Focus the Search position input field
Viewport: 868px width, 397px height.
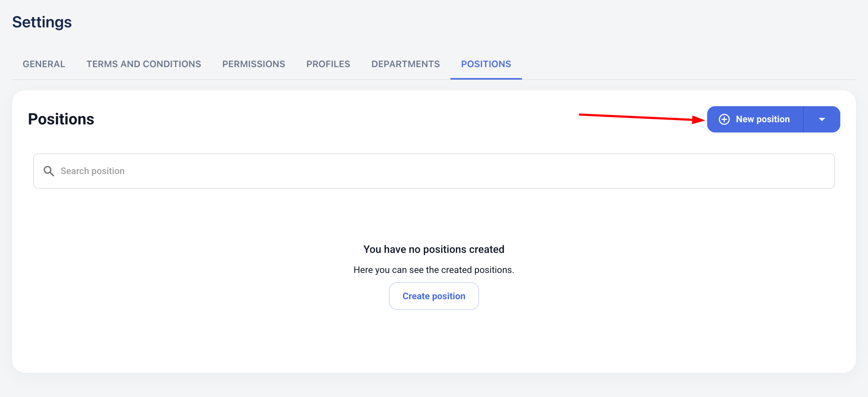coord(434,171)
